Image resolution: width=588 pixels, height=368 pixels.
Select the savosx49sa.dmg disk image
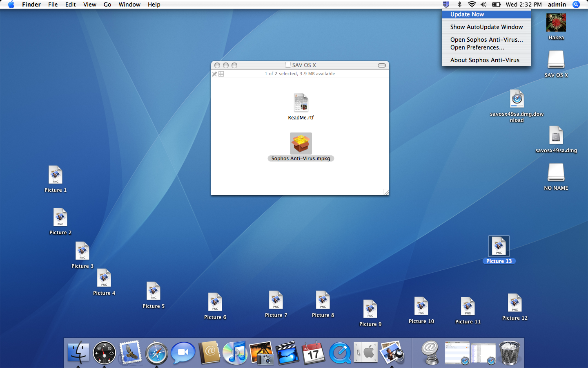556,135
